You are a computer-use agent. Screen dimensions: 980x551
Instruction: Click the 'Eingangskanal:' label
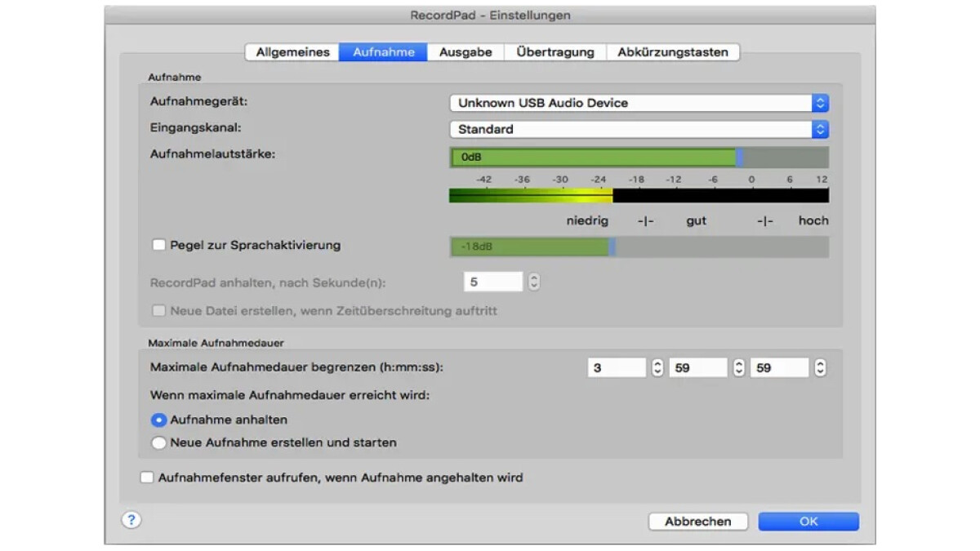pyautogui.click(x=196, y=128)
